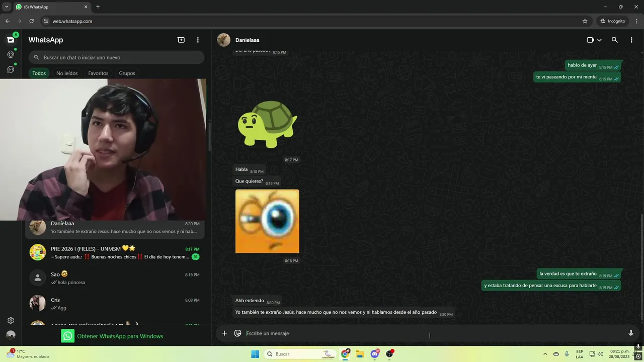Open the Chats icon in WhatsApp sidebar
Viewport: 644px width, 362px height.
(x=11, y=40)
